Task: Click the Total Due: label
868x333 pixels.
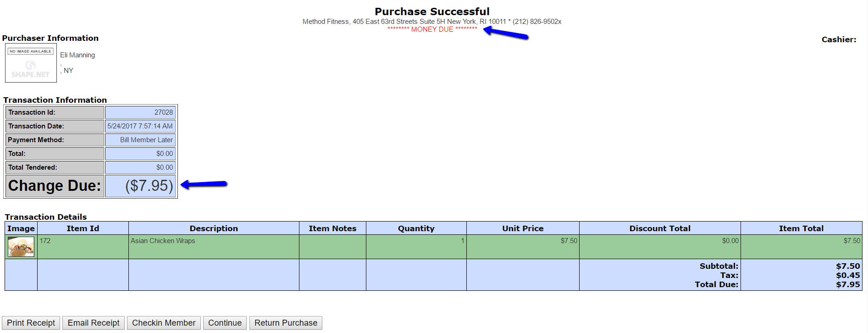Action: pyautogui.click(x=716, y=284)
